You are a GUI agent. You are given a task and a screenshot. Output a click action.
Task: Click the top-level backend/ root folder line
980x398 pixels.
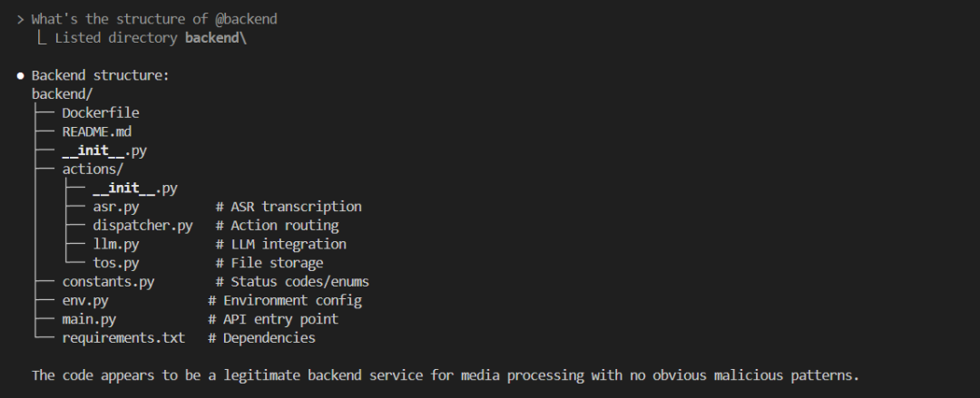click(63, 94)
